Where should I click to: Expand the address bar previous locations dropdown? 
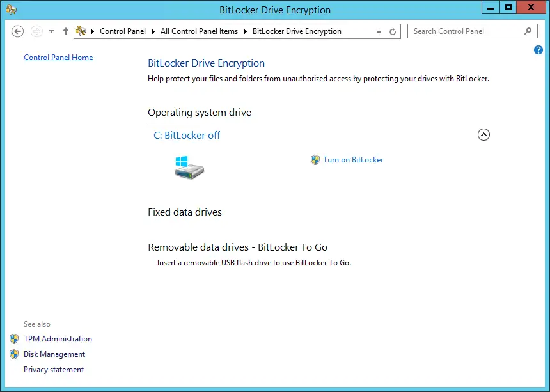coord(379,31)
